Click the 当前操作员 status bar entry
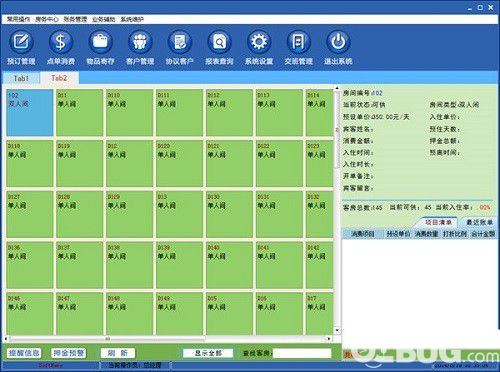The image size is (500, 372). (135, 366)
